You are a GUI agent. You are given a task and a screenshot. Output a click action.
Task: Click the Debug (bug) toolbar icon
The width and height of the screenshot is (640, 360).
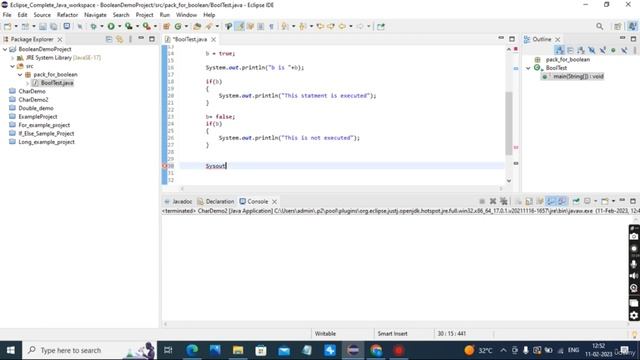(x=93, y=27)
